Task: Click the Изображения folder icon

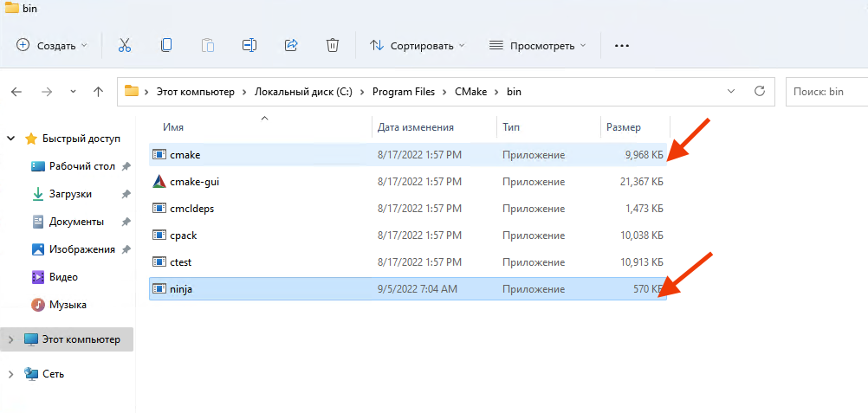Action: [x=37, y=249]
